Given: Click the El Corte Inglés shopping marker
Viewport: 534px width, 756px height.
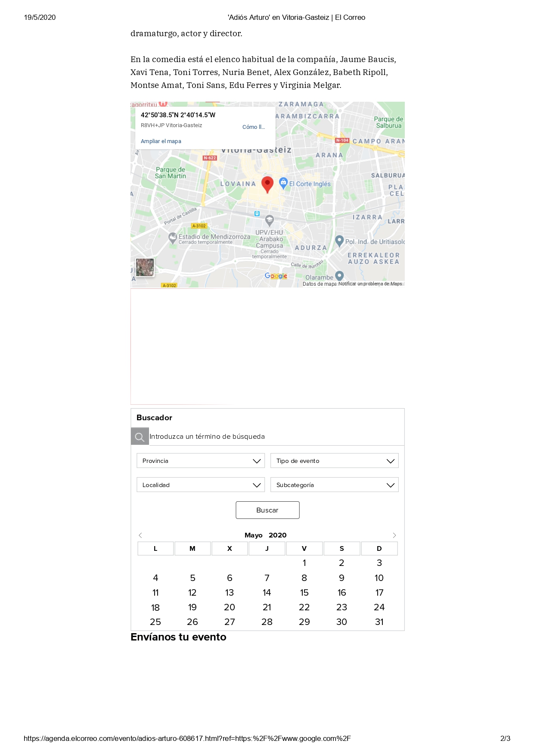Looking at the screenshot, I should click(283, 183).
